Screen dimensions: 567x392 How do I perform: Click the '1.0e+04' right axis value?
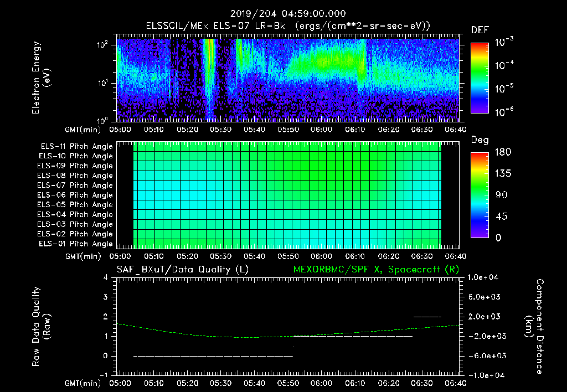coord(483,277)
